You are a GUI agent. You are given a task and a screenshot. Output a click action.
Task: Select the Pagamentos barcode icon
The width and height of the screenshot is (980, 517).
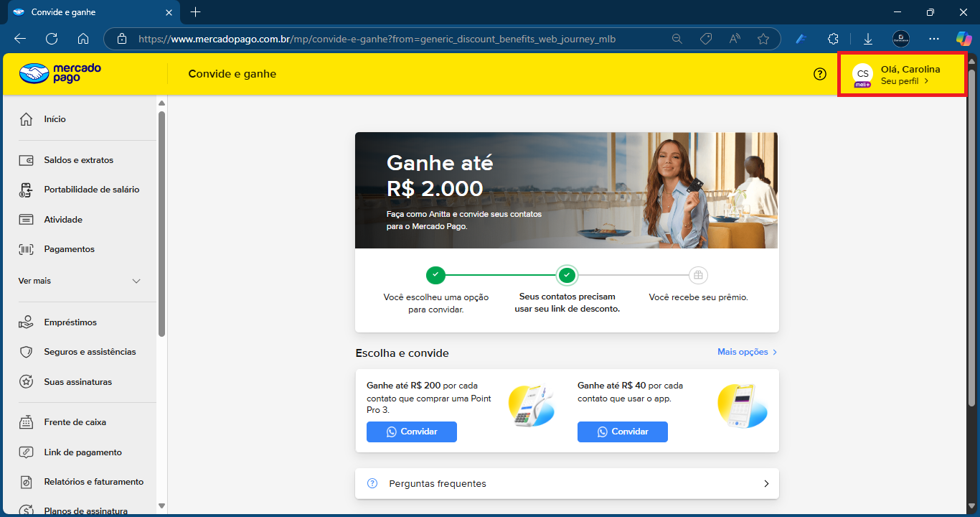point(27,249)
